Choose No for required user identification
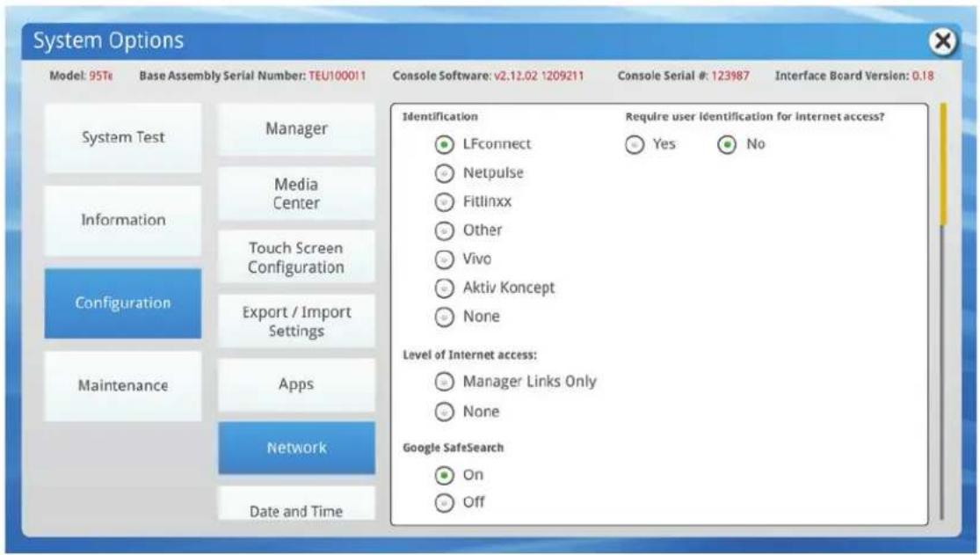The width and height of the screenshot is (980, 555). point(727,144)
